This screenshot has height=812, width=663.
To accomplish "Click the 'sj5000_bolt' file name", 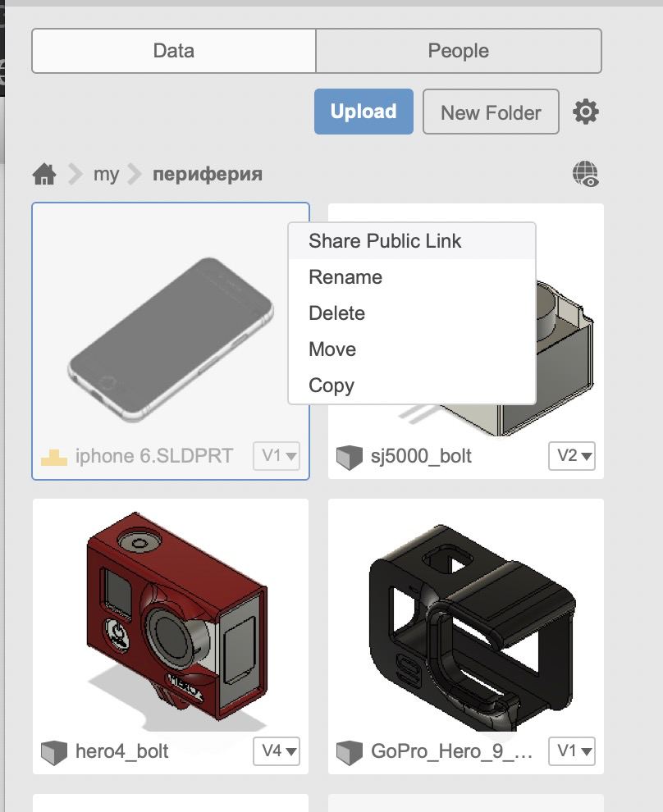I will [421, 456].
